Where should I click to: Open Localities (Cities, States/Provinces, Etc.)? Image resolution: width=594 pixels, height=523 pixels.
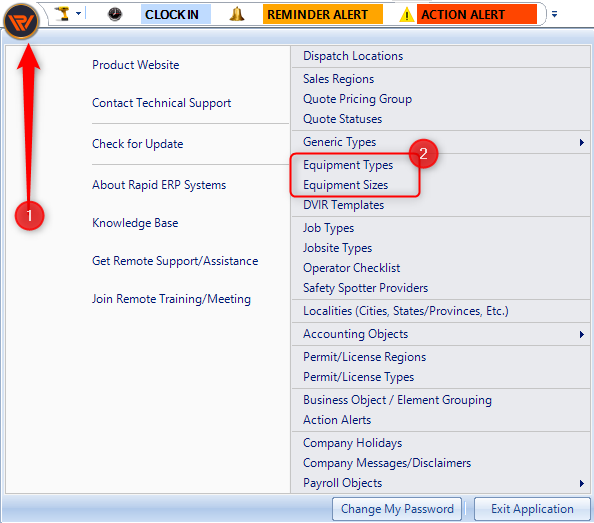coord(441,311)
